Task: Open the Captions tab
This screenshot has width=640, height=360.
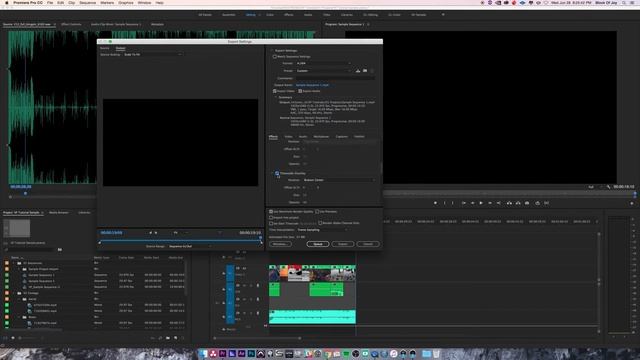Action: (x=342, y=137)
